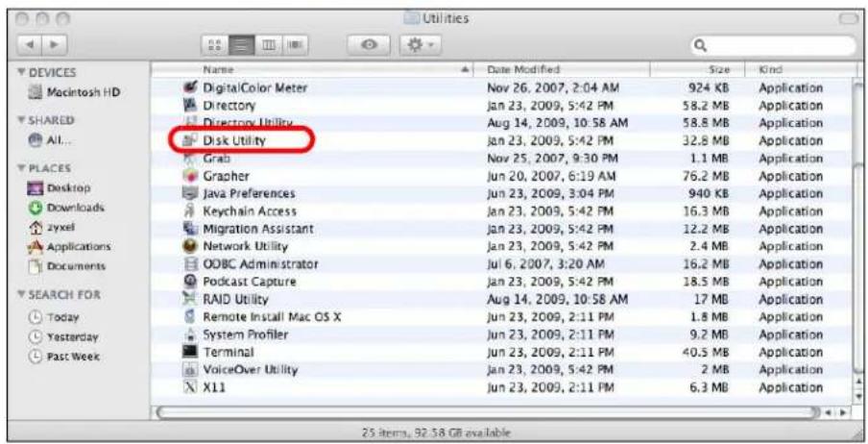Image resolution: width=868 pixels, height=444 pixels.
Task: Select the Grab row
Action: tap(500, 158)
